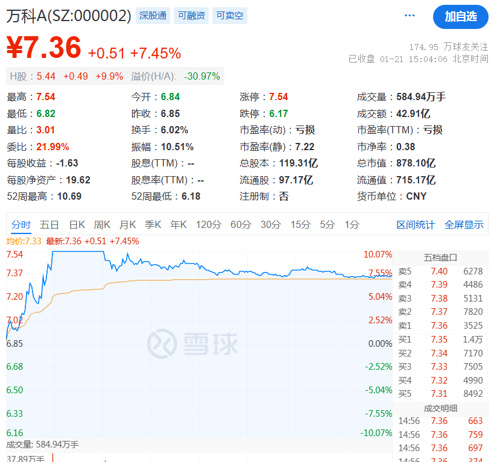This screenshot has width=500, height=462.
Task: Click the H股 price info bar
Action: (x=115, y=76)
